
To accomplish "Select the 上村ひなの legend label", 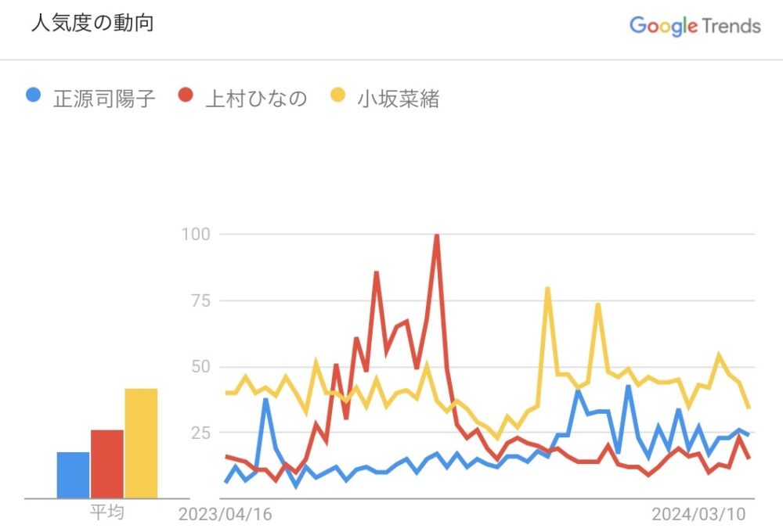I will pos(256,98).
